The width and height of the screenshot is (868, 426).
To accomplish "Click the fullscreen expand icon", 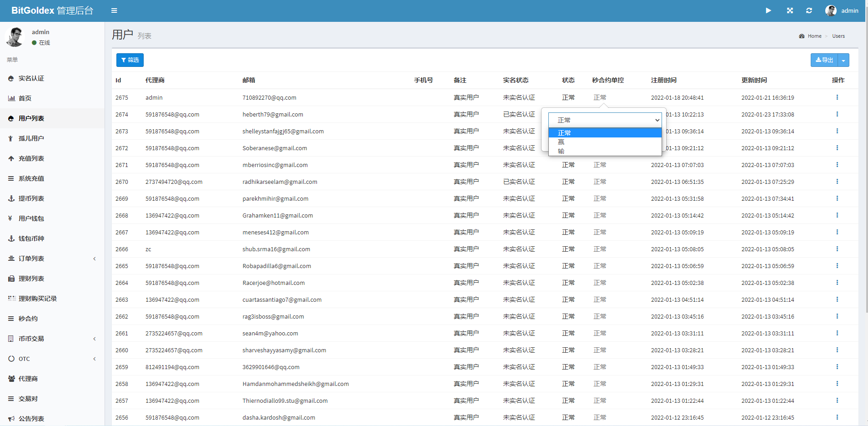I will [x=790, y=10].
